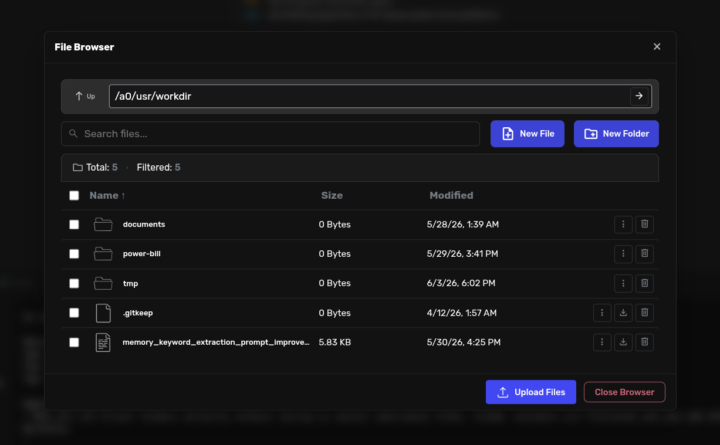The height and width of the screenshot is (445, 720).
Task: Check the documents folder checkbox
Action: pos(74,225)
